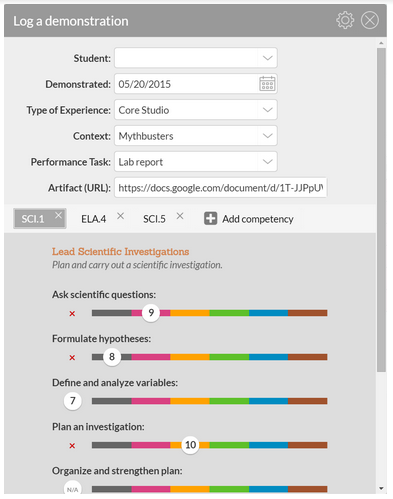Click green segment of Ask scientific questions slider
The image size is (393, 499).
pyautogui.click(x=229, y=313)
